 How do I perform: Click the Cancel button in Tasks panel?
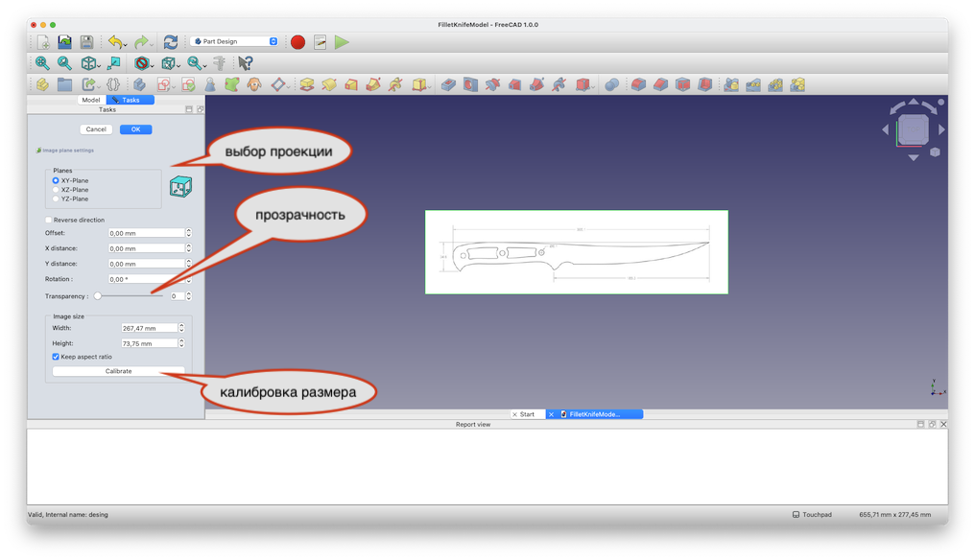point(96,129)
